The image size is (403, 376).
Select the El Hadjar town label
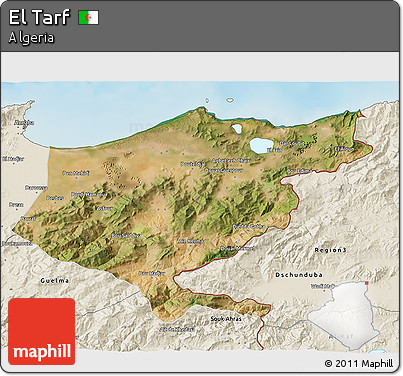point(13,159)
